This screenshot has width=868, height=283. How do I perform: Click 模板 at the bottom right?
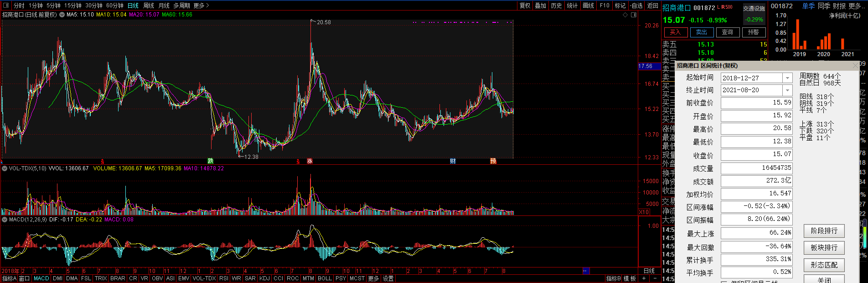630,278
